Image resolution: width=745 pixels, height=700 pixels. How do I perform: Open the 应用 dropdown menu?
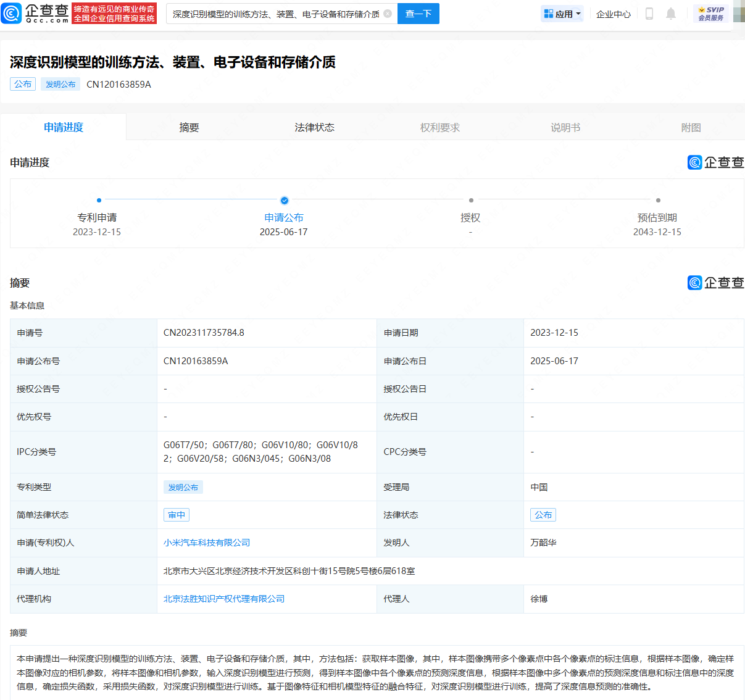coord(562,14)
